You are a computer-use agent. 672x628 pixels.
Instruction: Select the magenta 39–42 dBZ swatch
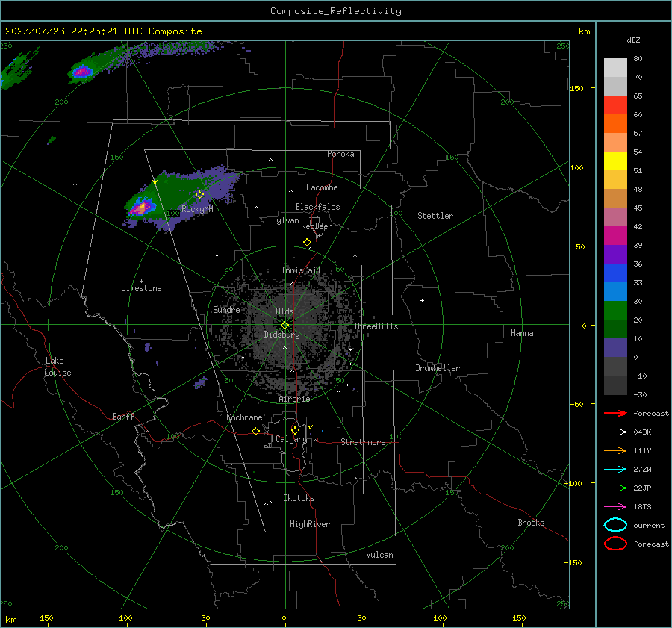pyautogui.click(x=615, y=236)
